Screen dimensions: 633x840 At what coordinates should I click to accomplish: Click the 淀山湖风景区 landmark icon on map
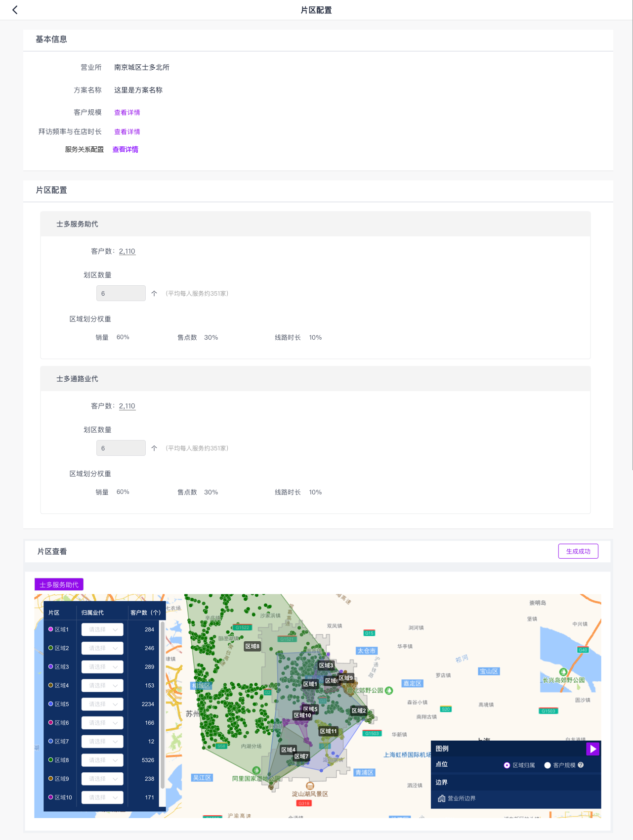tap(310, 786)
